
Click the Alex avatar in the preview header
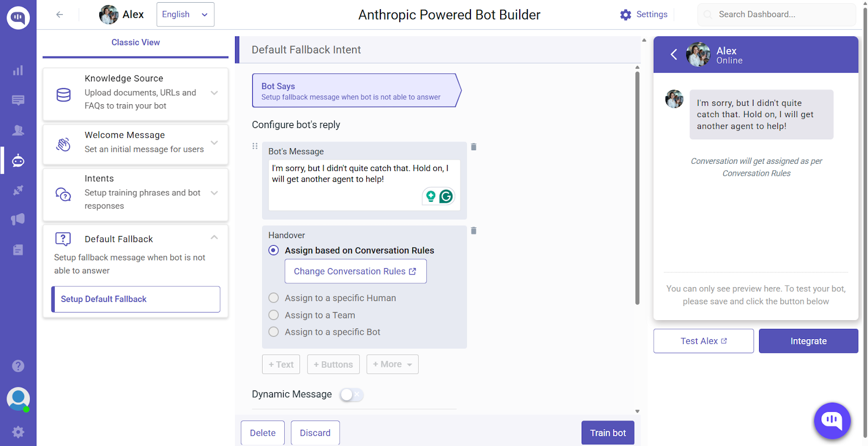coord(698,54)
